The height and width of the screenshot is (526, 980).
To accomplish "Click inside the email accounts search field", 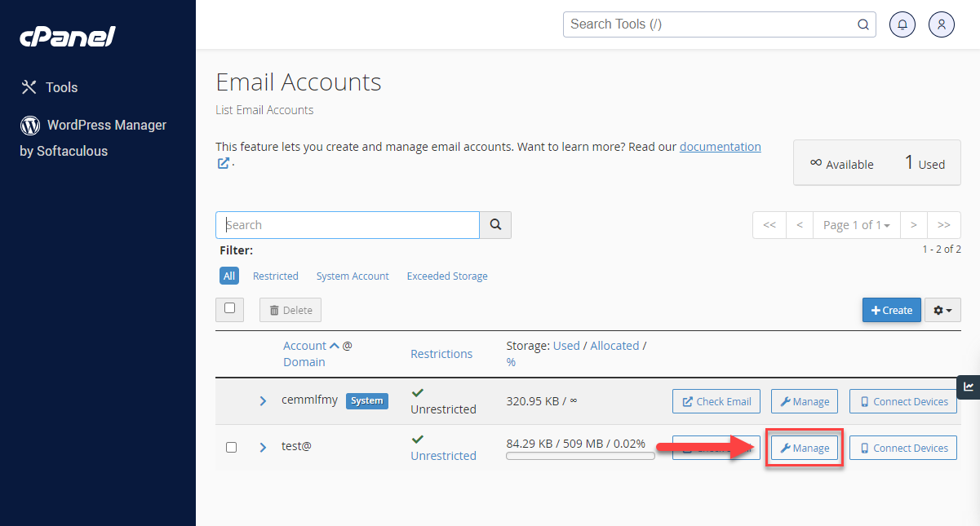I will pos(347,224).
